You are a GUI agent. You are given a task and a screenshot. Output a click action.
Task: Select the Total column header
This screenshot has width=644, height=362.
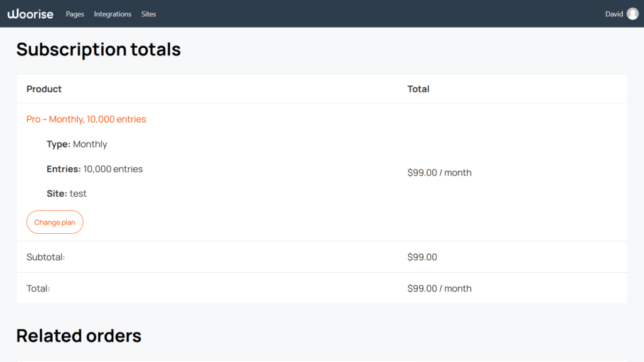point(418,89)
